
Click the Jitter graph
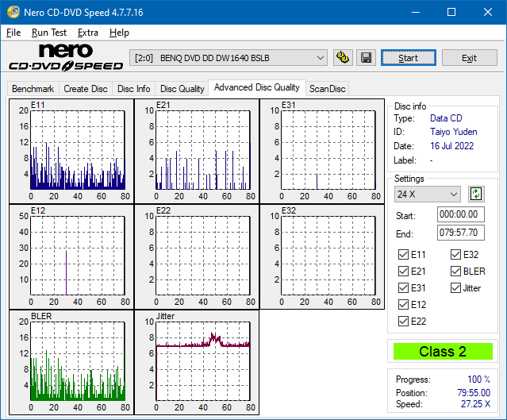(x=197, y=362)
